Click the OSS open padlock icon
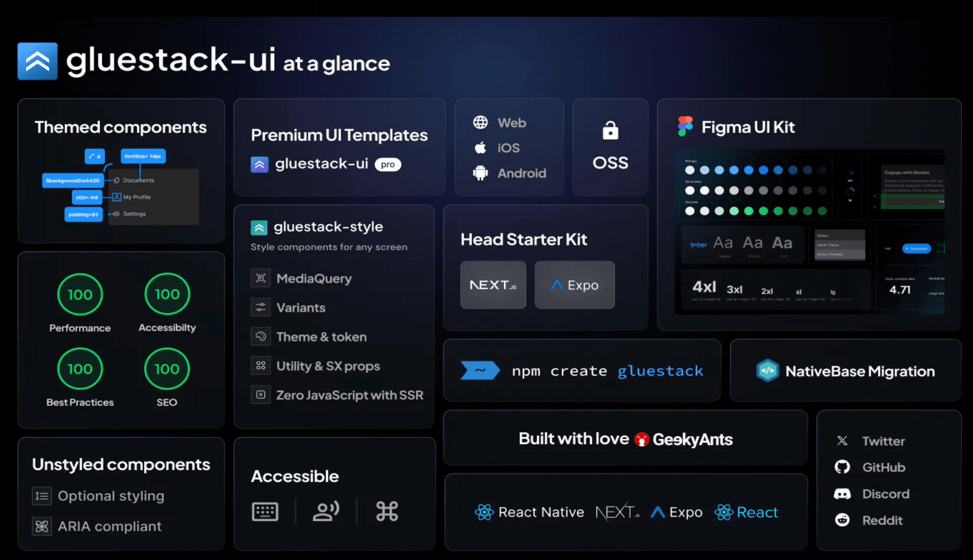The height and width of the screenshot is (560, 973). tap(610, 130)
